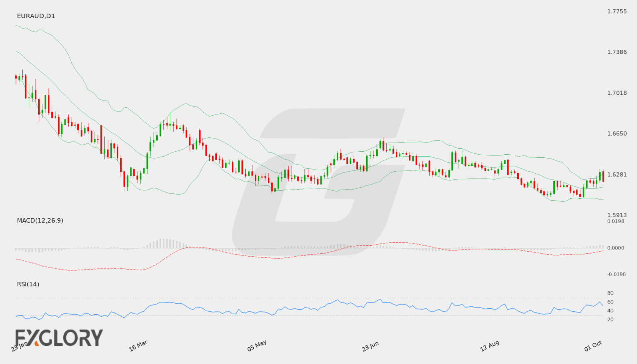637x364 pixels.
Task: Click price level 1.7755
Action: coord(617,11)
